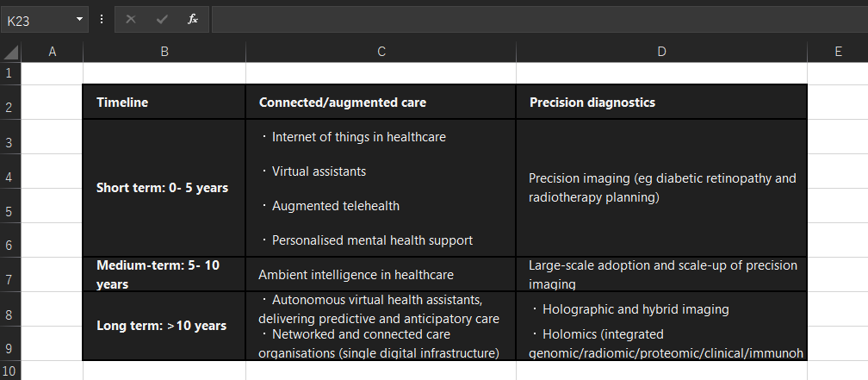868x380 pixels.
Task: Open the Name Box dropdown arrow
Action: [x=80, y=19]
